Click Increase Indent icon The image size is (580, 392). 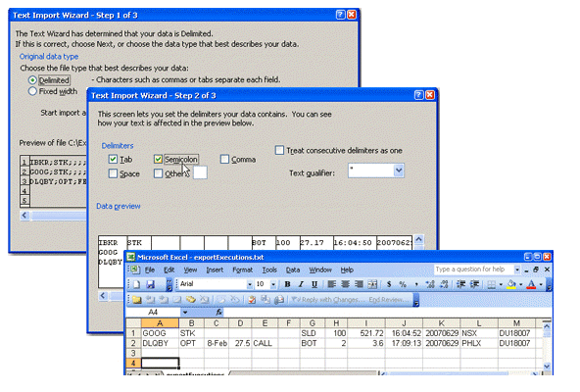(474, 284)
